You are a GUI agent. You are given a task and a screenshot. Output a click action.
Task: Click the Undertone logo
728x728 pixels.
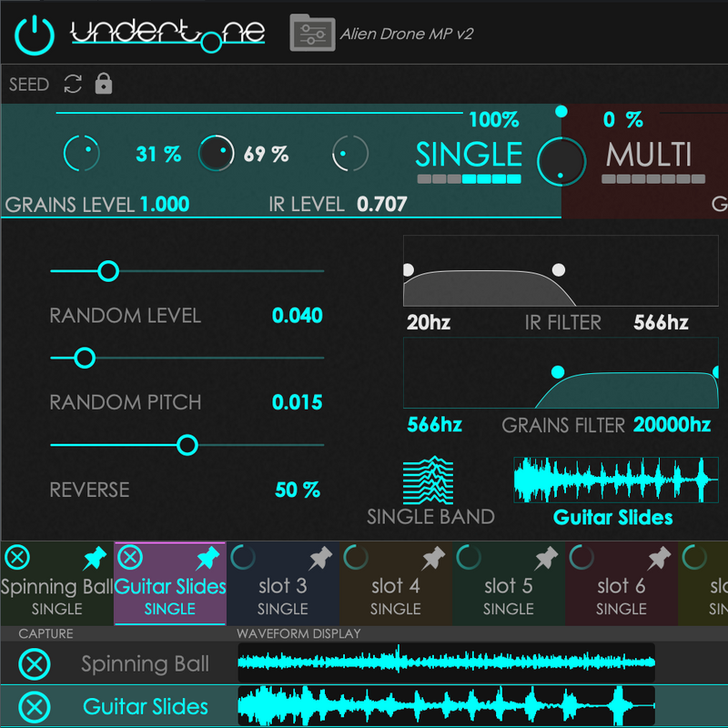coord(167,35)
